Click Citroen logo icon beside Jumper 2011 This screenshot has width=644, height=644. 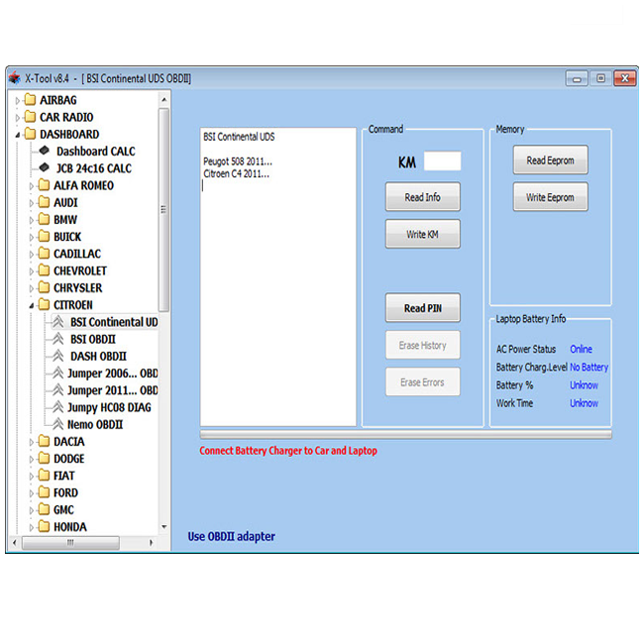coord(58,389)
